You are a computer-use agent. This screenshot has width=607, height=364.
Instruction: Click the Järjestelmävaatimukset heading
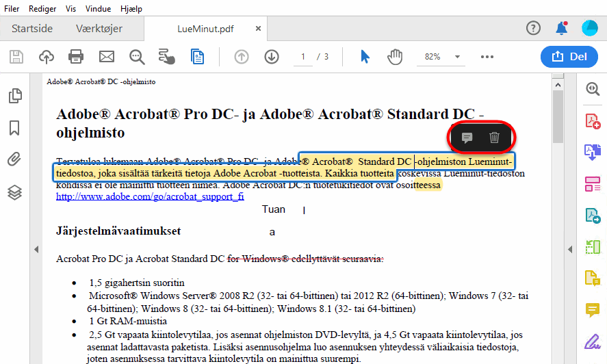[118, 231]
